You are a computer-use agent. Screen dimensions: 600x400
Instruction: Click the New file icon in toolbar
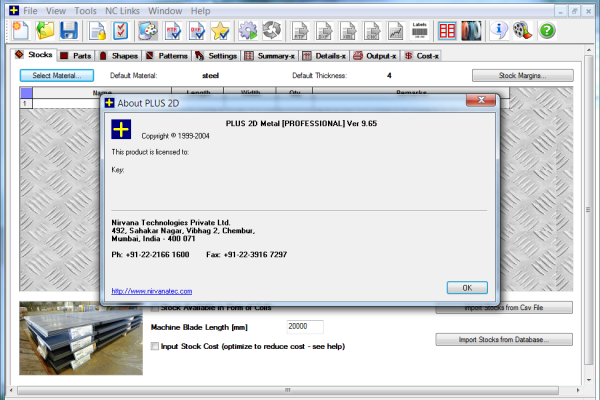point(20,31)
